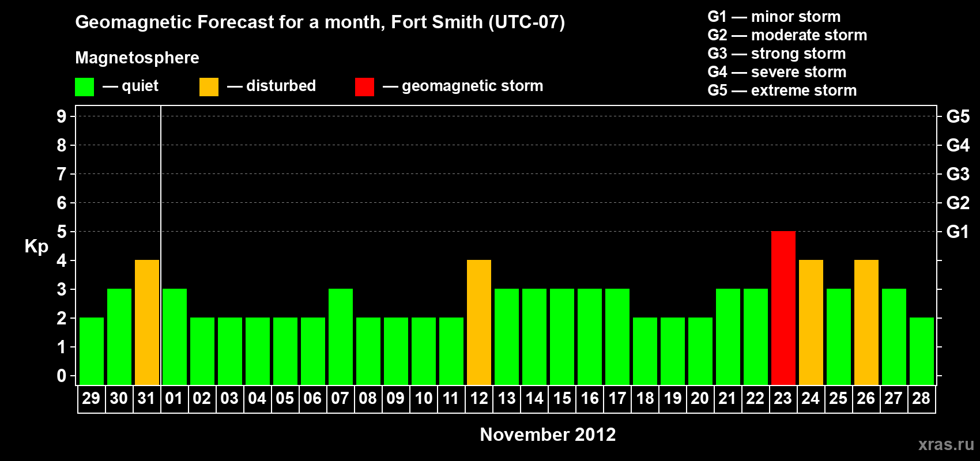Click the 'G1 — minor storm' legend text
This screenshot has width=980, height=461.
tap(774, 17)
